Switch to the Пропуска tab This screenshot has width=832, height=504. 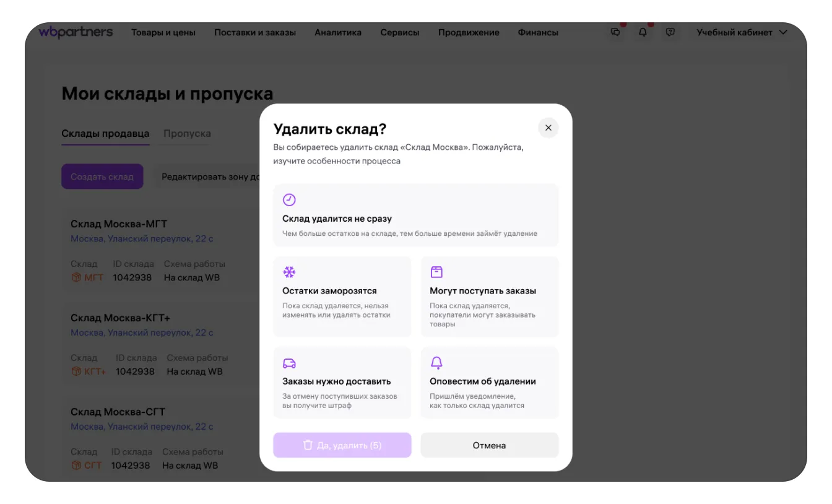pyautogui.click(x=187, y=133)
